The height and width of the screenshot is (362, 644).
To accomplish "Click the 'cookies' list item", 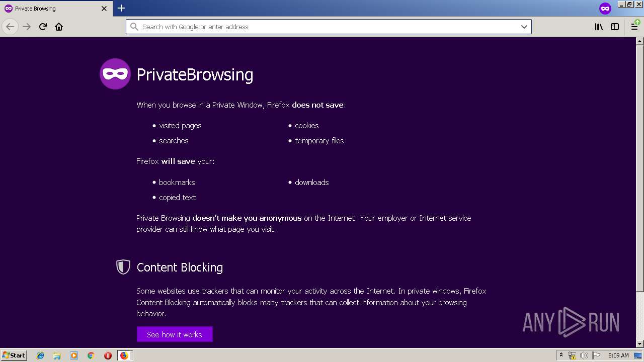I will [307, 126].
